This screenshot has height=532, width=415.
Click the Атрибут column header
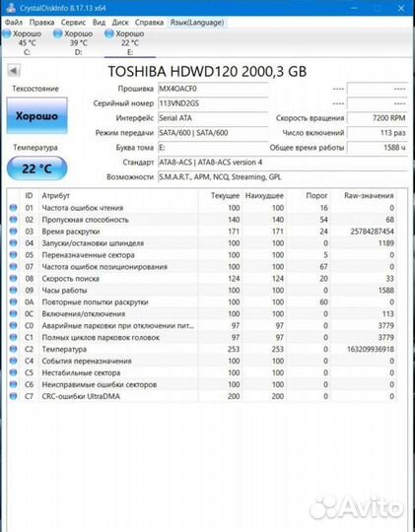[x=56, y=196]
